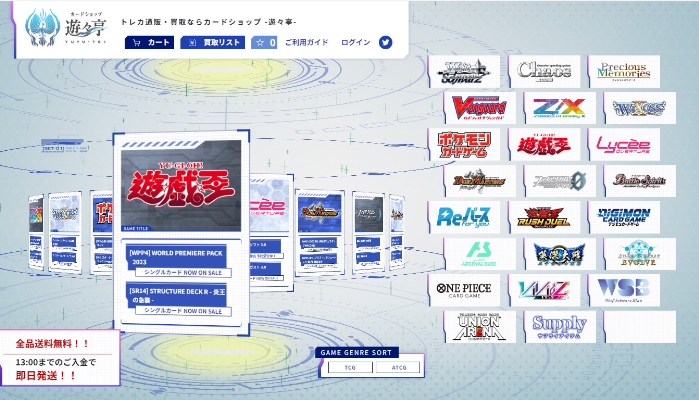Select the Z/X tile in the title grid

[560, 108]
